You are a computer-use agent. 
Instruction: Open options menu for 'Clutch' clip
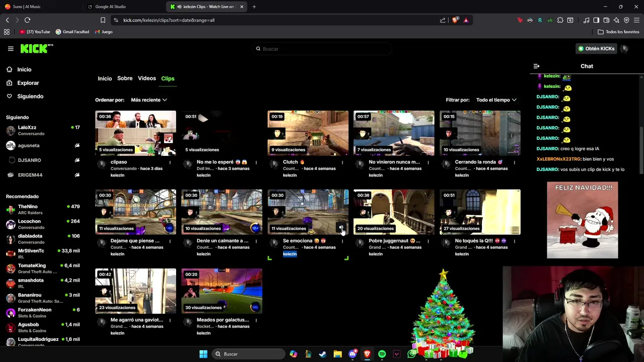tap(342, 162)
